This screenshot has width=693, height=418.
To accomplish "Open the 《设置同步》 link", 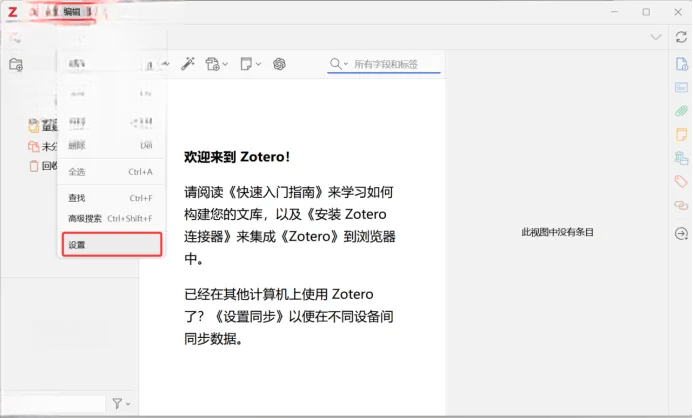I will (249, 316).
